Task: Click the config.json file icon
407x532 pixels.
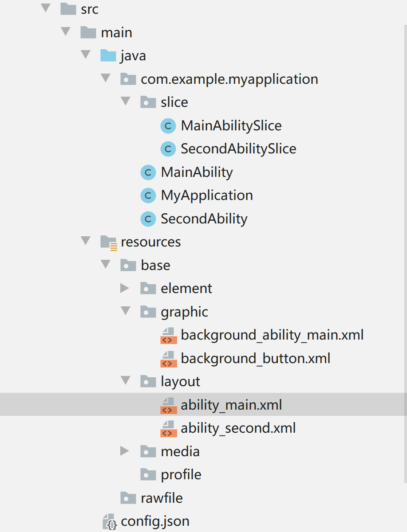Action: pyautogui.click(x=110, y=521)
